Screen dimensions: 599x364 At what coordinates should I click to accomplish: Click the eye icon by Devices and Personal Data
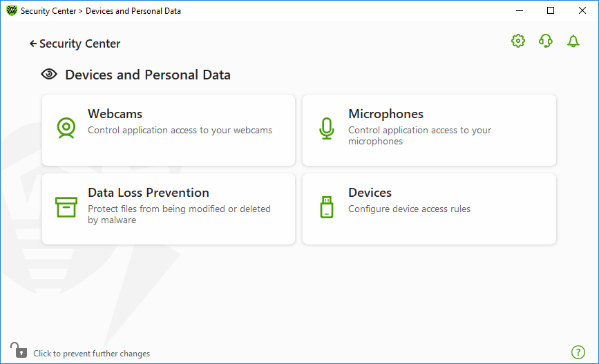tap(49, 74)
